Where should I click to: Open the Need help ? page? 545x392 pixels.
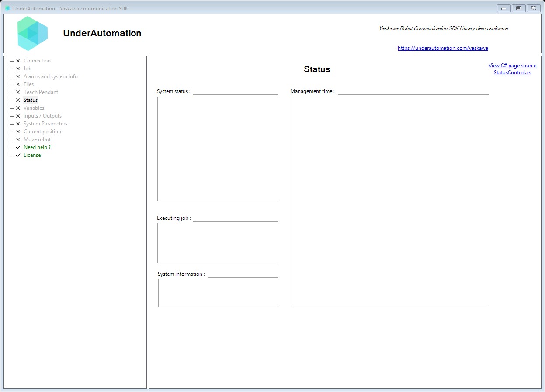point(37,147)
